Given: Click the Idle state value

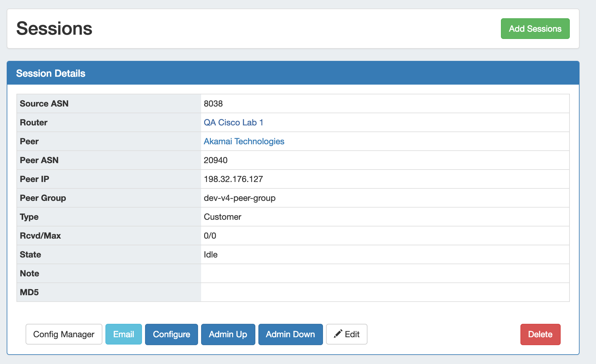Looking at the screenshot, I should (211, 254).
